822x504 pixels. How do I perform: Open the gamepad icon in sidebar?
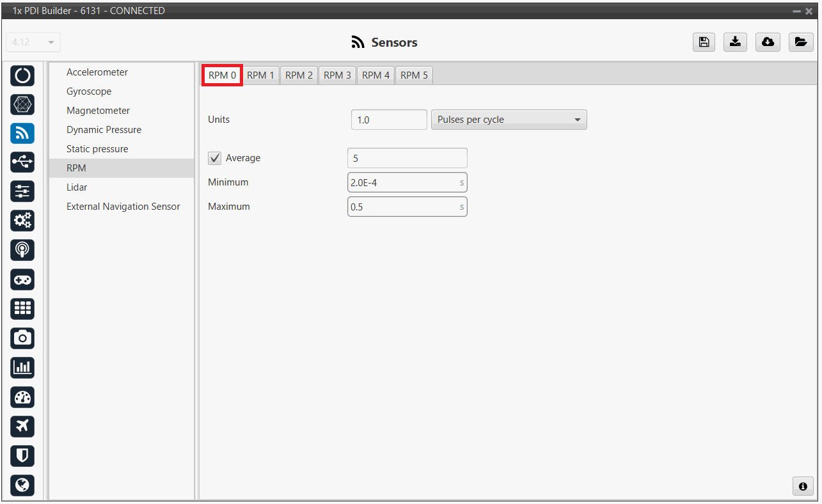(22, 280)
